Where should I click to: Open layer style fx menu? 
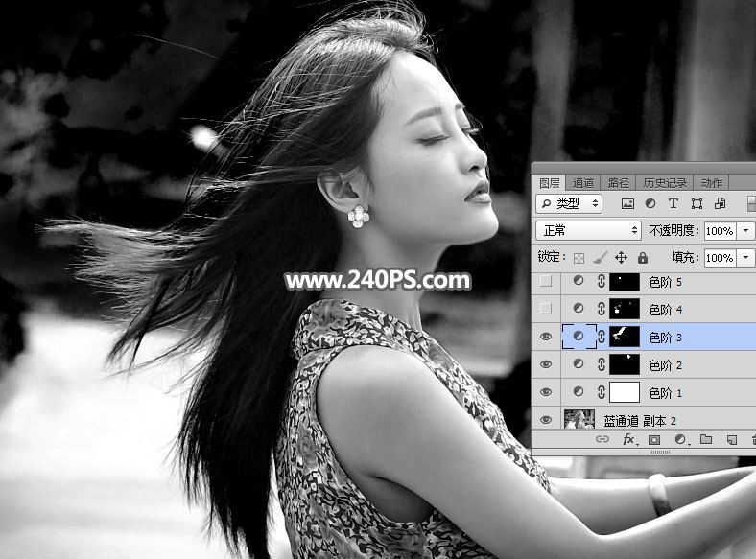(628, 439)
